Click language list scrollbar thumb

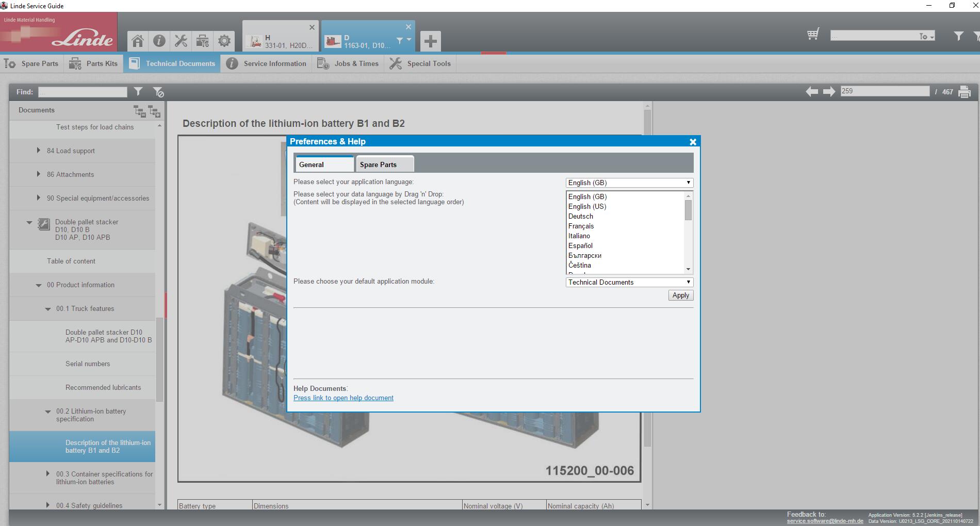[688, 210]
